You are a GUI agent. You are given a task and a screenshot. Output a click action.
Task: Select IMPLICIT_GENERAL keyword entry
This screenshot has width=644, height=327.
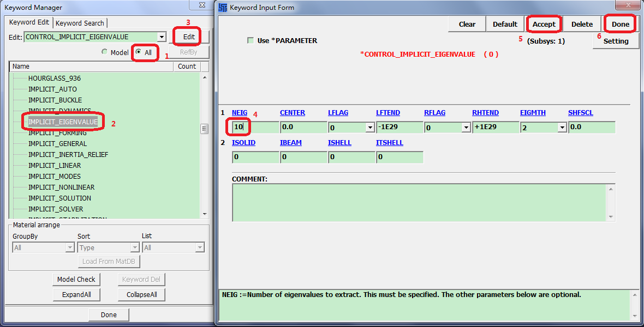tap(57, 143)
